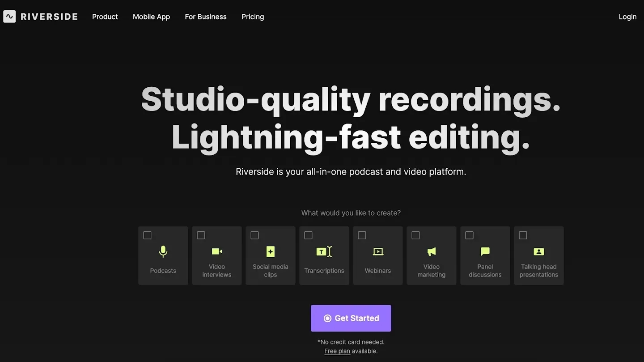Check the Podcasts checkbox

(148, 235)
